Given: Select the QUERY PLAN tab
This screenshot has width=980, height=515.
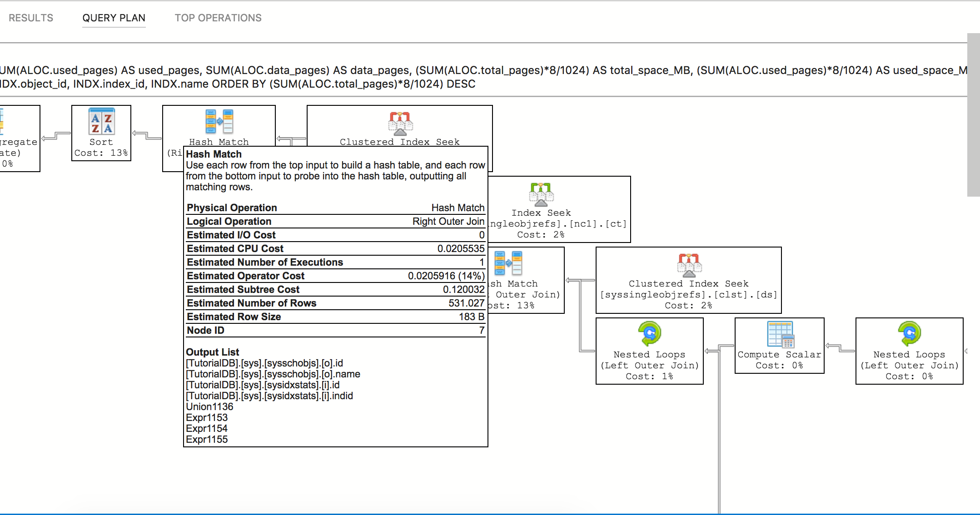Looking at the screenshot, I should tap(114, 18).
